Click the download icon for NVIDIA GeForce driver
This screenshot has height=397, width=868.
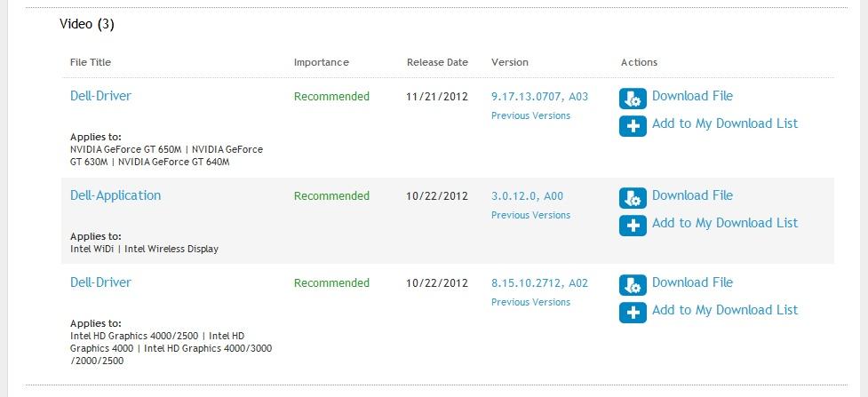coord(633,99)
